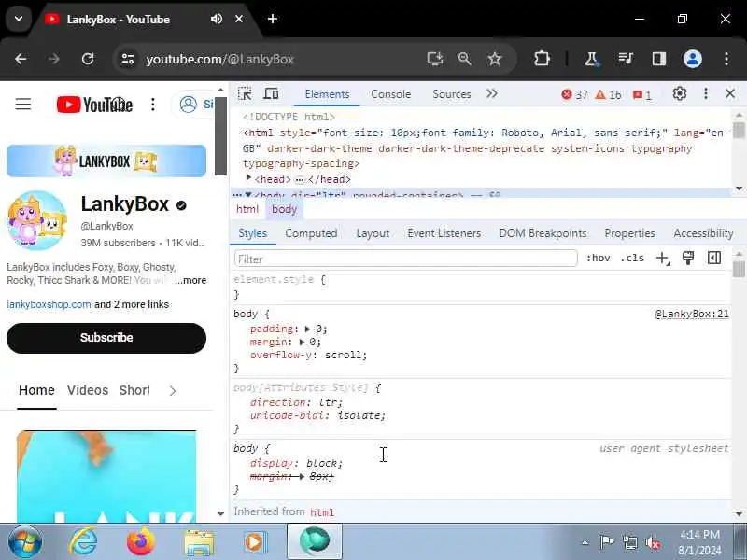
Task: Click the zoom magnifier icon in address bar
Action: click(x=464, y=59)
